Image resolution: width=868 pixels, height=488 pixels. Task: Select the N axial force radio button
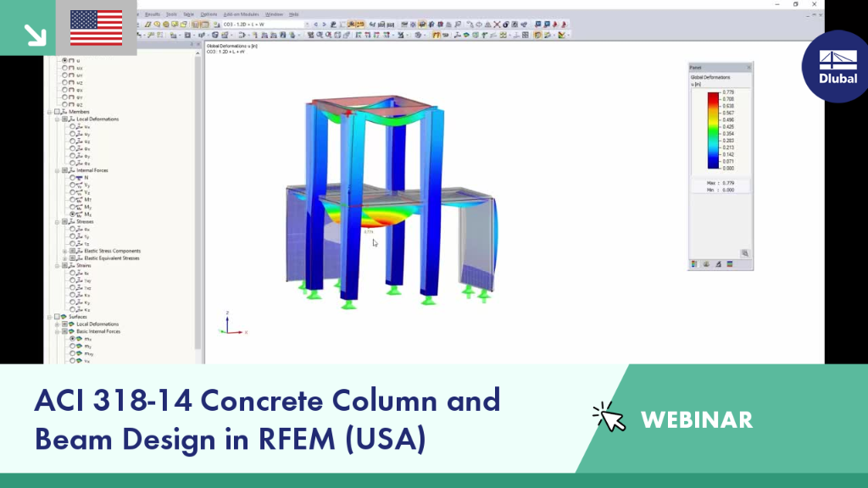point(73,178)
